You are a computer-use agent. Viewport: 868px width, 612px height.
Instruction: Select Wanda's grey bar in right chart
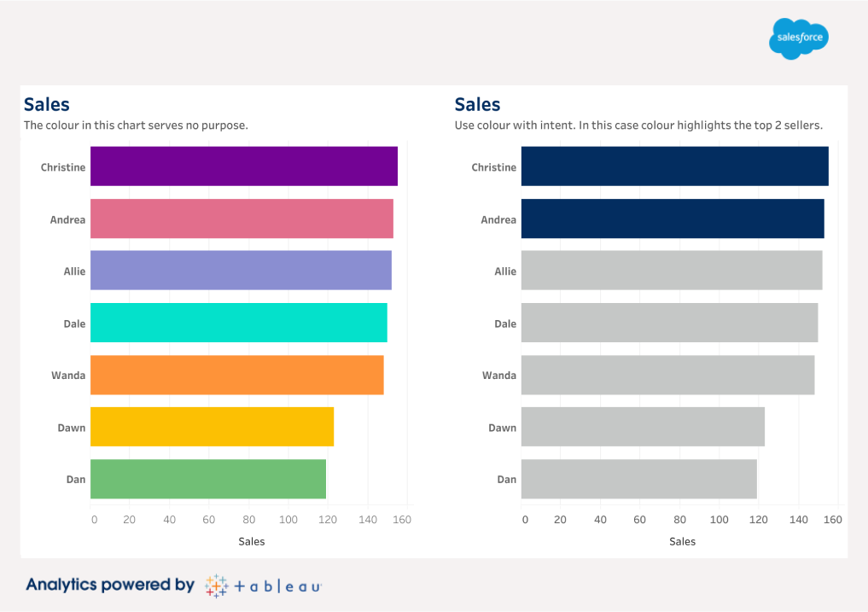click(667, 375)
